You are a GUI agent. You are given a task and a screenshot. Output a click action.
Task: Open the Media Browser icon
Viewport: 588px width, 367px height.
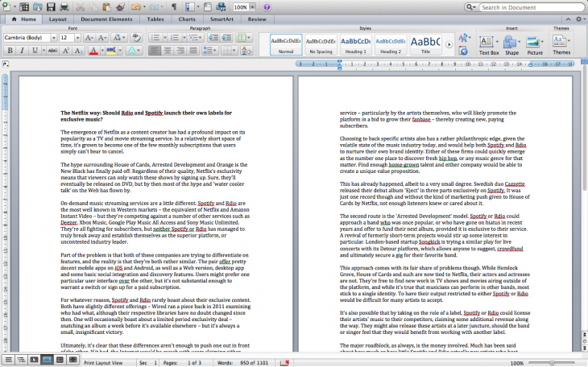[221, 6]
